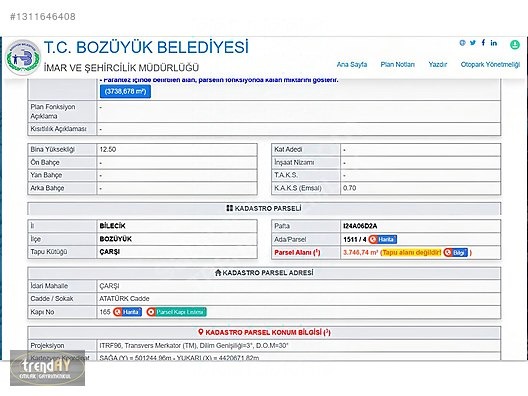This screenshot has width=528, height=396.
Task: Click the Harita button next to Ada/Parsel
Action: coord(383,239)
